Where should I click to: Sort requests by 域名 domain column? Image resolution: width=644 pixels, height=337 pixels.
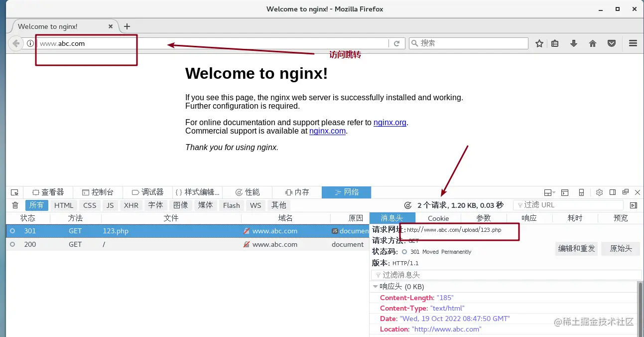[x=286, y=218]
